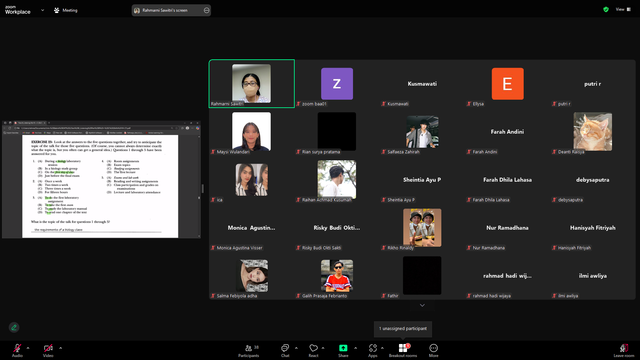Click the green encryption shield icon
640x360 pixels.
coord(606,9)
